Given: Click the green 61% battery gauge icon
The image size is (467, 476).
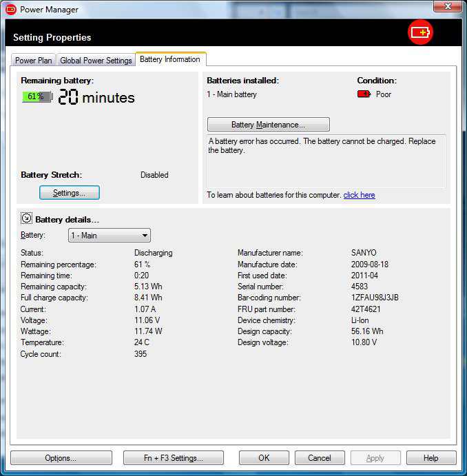Looking at the screenshot, I should click(38, 96).
